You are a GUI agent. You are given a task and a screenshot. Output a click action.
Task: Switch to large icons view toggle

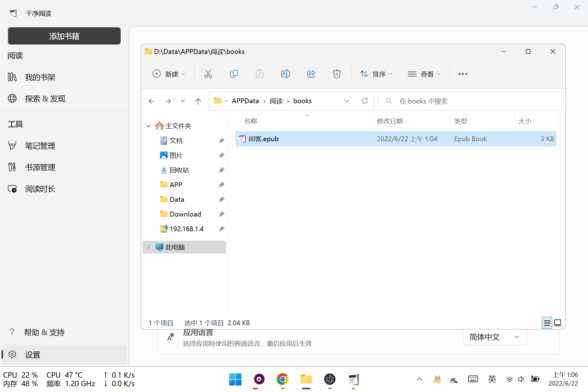pyautogui.click(x=558, y=323)
